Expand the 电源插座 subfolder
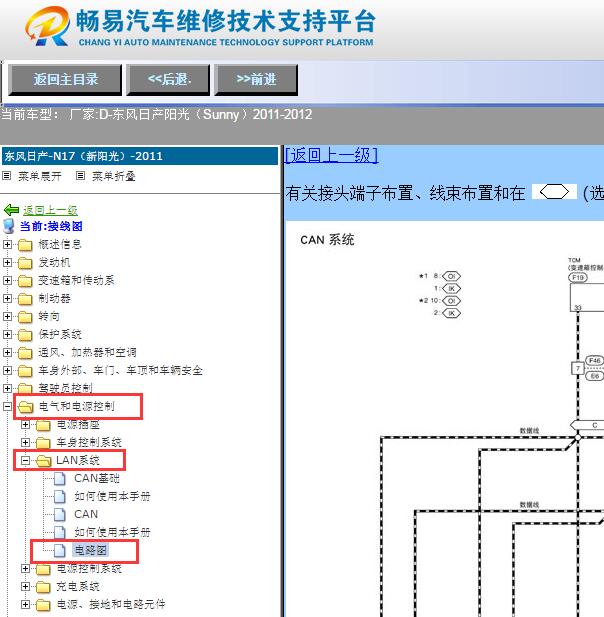This screenshot has height=617, width=604. coord(25,424)
